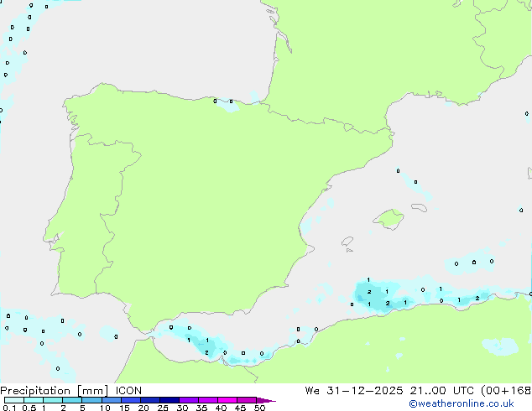
Task: Pick the 2 mm legend color swatch
Action: click(72, 400)
